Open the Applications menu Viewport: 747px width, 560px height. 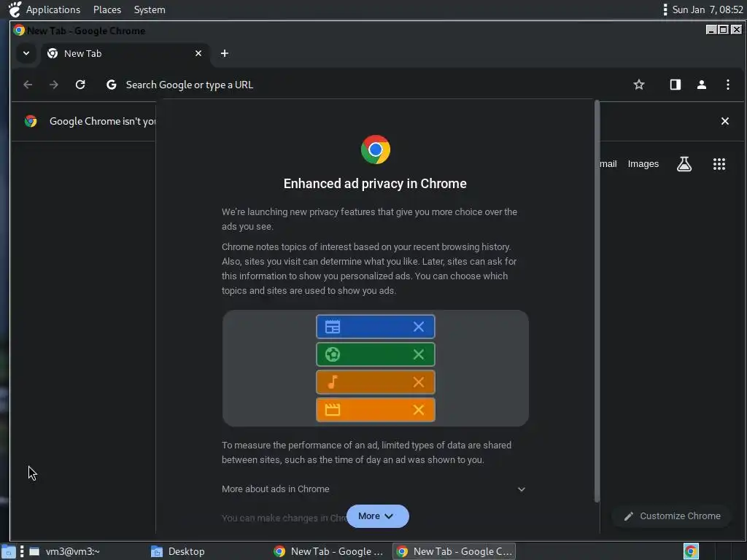click(53, 9)
